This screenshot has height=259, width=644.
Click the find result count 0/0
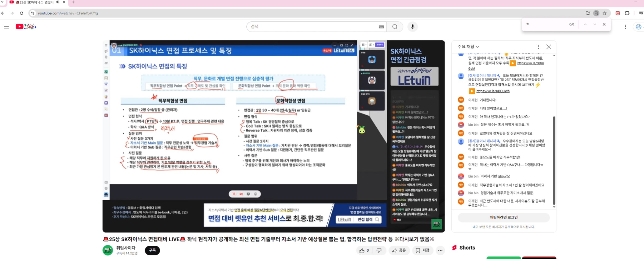click(572, 24)
